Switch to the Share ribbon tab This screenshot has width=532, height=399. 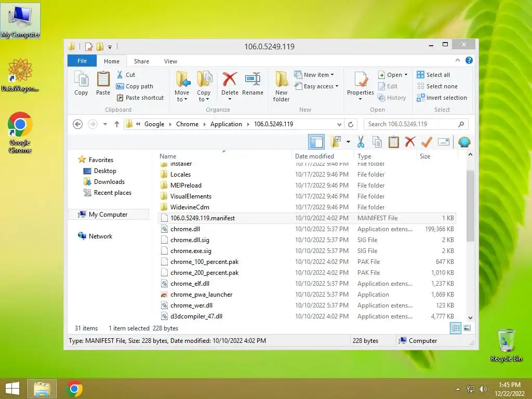click(141, 61)
